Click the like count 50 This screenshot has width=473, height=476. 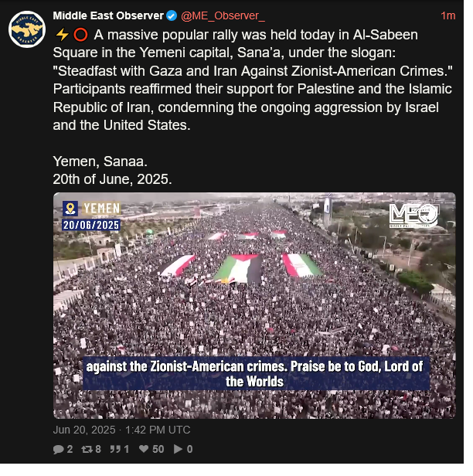[x=158, y=449]
